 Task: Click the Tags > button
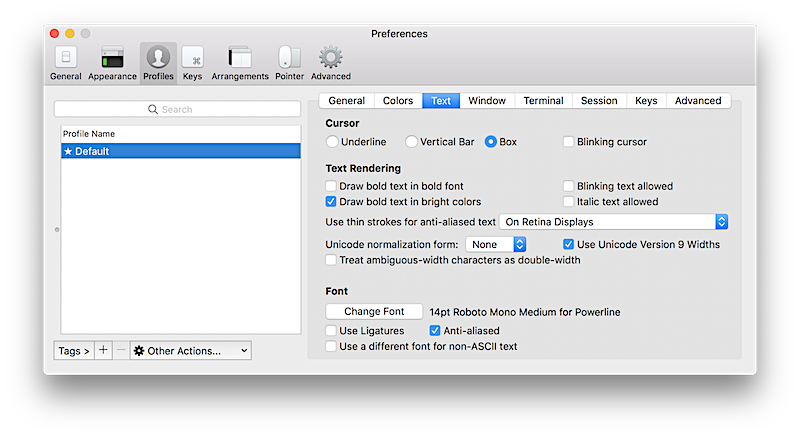(x=74, y=351)
